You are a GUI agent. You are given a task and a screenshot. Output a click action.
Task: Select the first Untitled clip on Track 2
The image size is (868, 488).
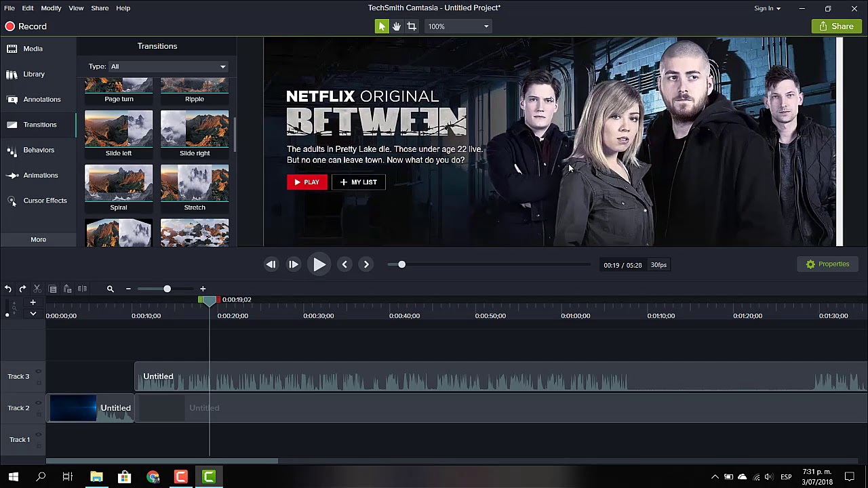[91, 408]
